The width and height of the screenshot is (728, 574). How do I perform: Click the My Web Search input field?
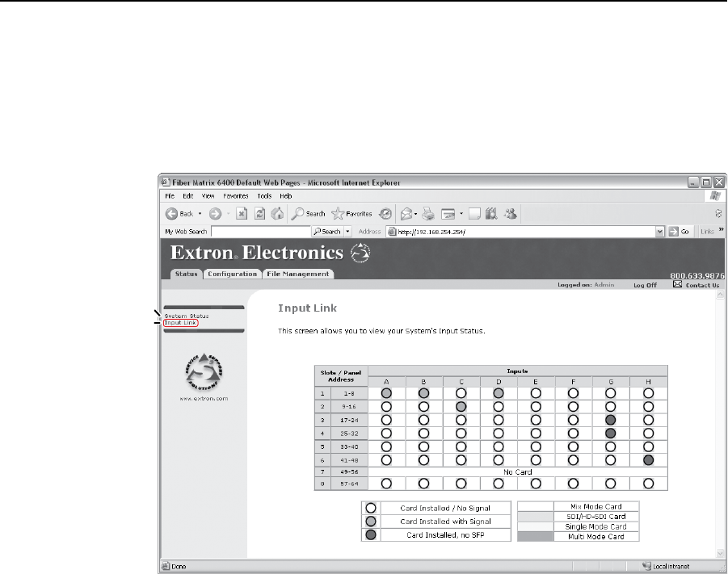261,232
